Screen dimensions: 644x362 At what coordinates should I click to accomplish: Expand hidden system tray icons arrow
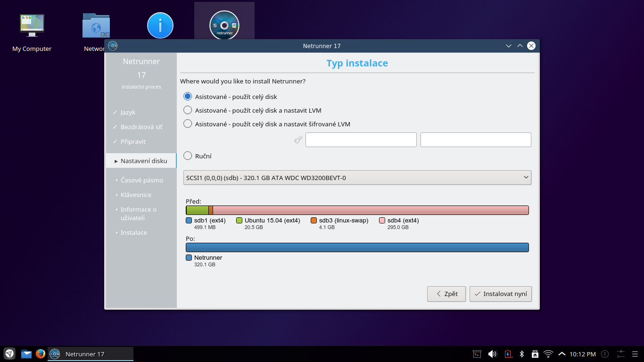point(561,354)
